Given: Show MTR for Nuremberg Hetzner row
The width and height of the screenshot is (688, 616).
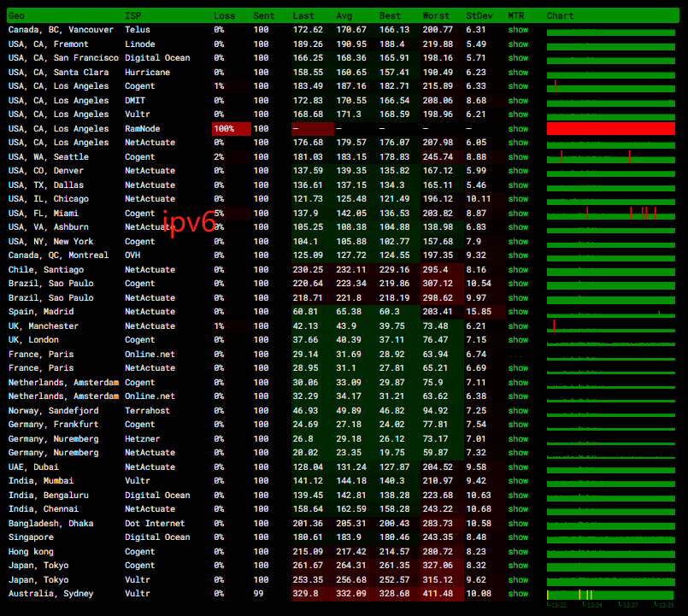Looking at the screenshot, I should point(518,439).
